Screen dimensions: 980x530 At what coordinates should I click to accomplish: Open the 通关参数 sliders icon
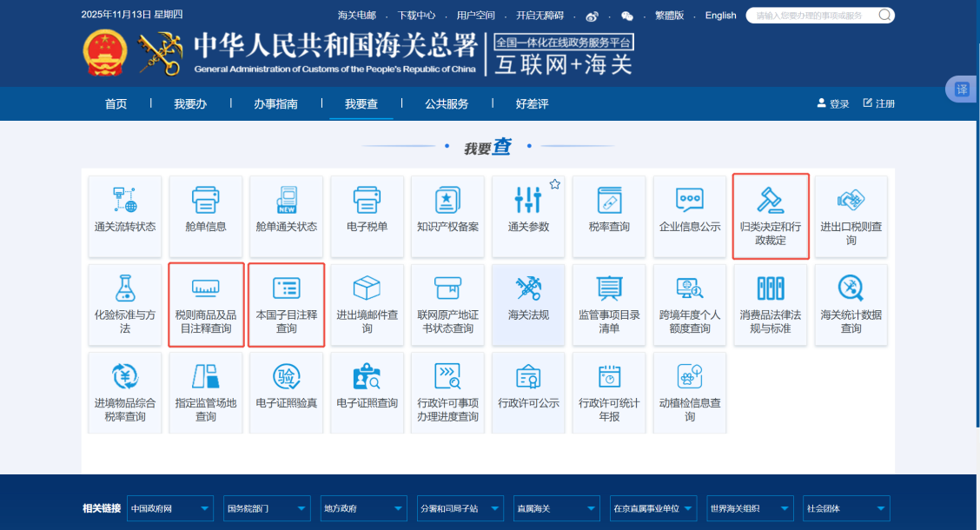528,201
